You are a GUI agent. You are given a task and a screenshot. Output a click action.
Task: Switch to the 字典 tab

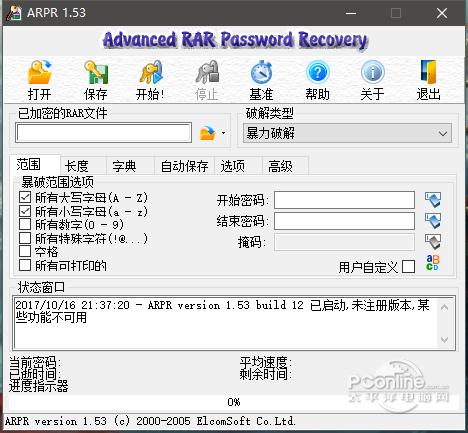[130, 166]
